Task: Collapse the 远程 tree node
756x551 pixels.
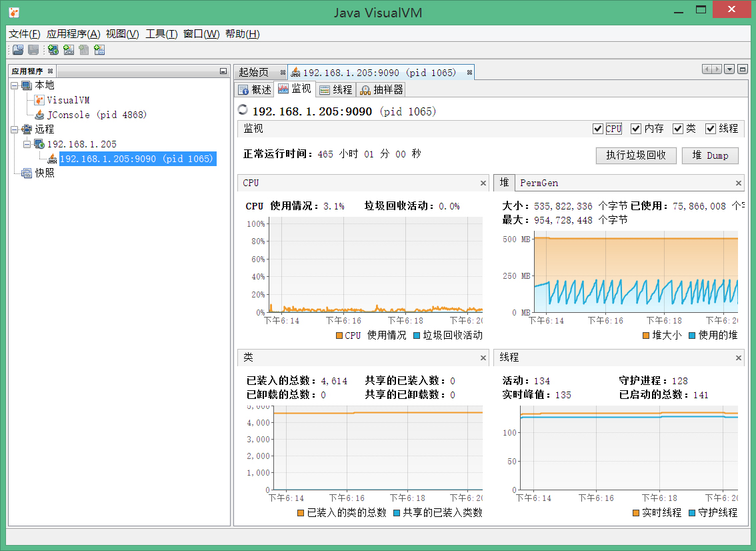Action: [14, 129]
